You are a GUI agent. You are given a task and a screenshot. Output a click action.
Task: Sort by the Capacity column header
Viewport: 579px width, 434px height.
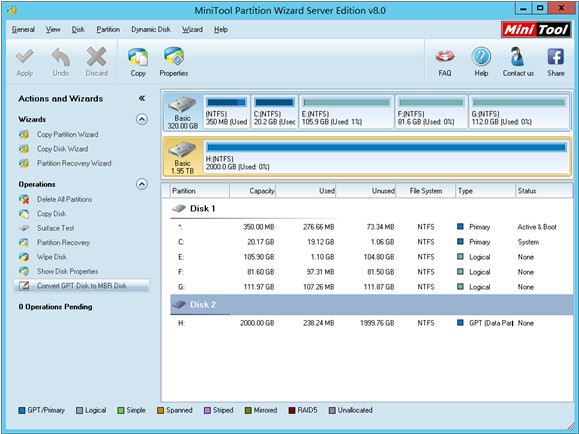point(253,191)
